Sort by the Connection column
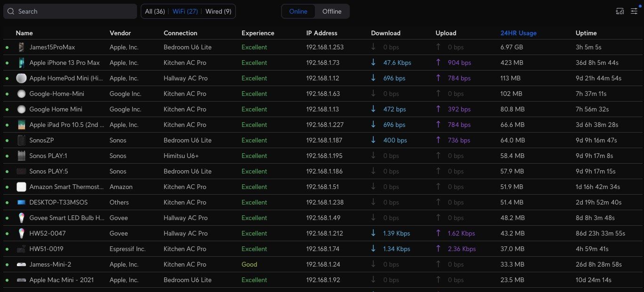This screenshot has height=292, width=644. [180, 33]
